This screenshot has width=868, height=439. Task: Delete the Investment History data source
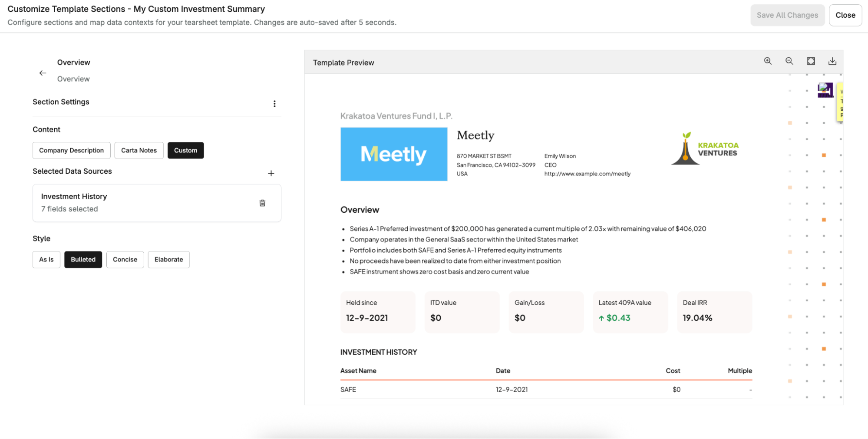pyautogui.click(x=262, y=203)
